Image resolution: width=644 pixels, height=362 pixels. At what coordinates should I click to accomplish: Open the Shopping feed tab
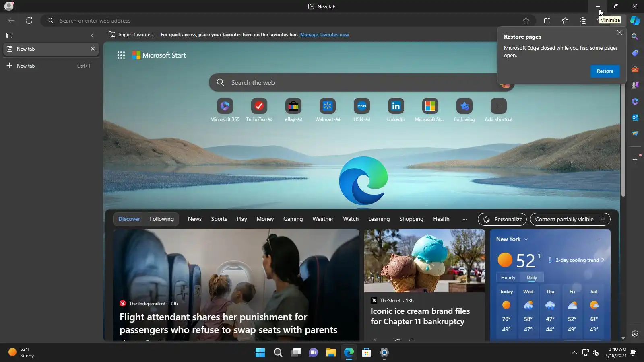pos(411,219)
